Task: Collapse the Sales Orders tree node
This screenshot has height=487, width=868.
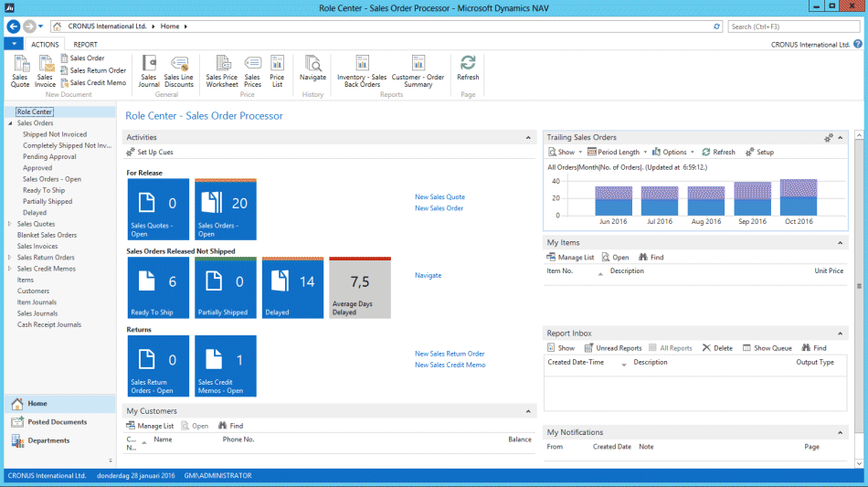Action: [10, 123]
